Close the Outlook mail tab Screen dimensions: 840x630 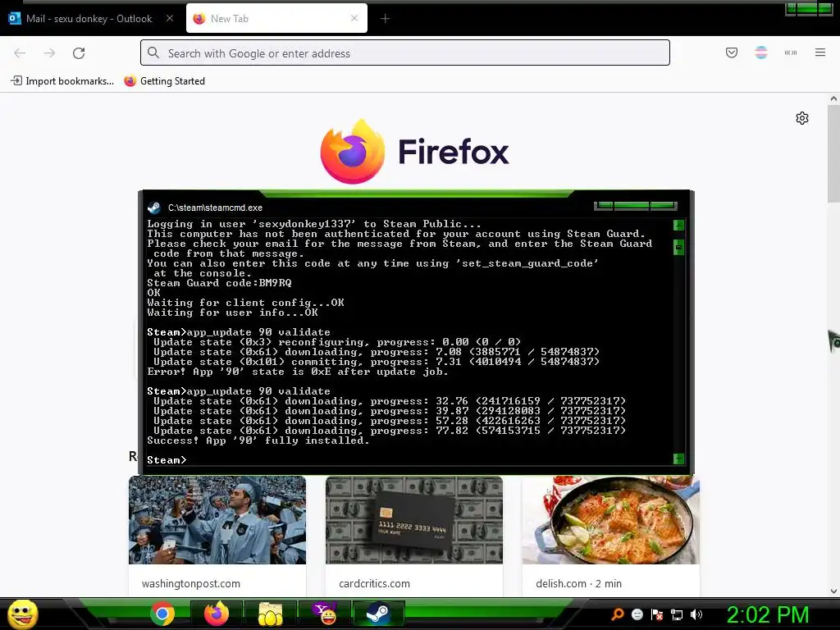(170, 19)
